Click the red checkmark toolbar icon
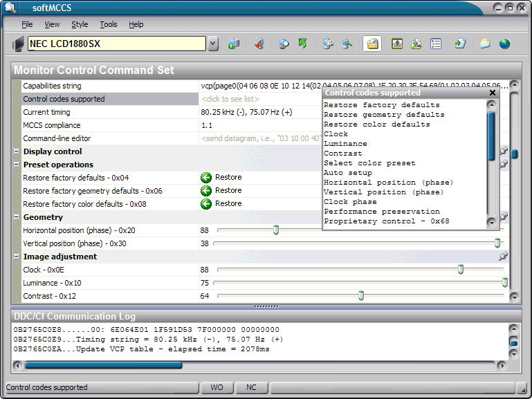Screen dimensions: 532x399 pyautogui.click(x=259, y=44)
